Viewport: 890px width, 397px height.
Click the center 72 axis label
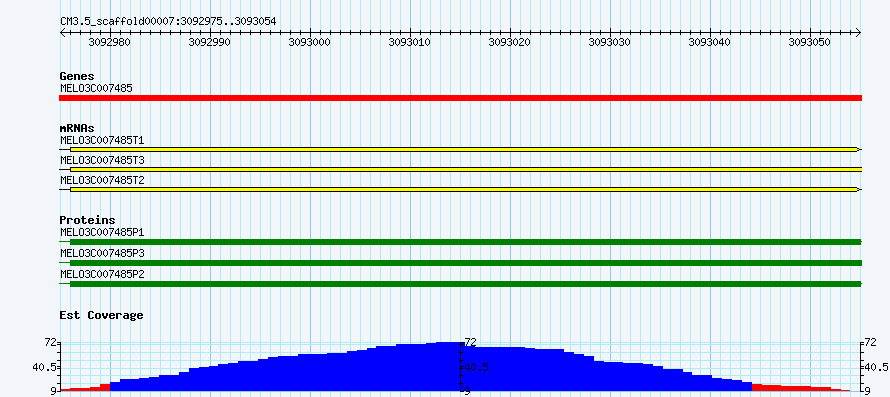click(471, 342)
